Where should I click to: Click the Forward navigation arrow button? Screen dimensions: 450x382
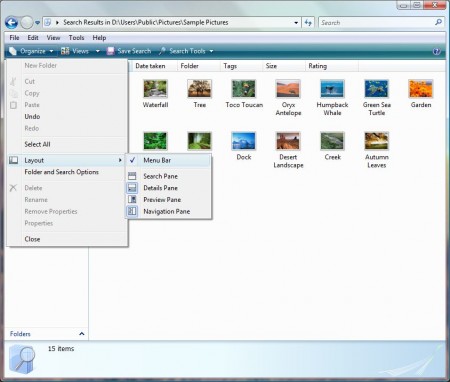27,23
